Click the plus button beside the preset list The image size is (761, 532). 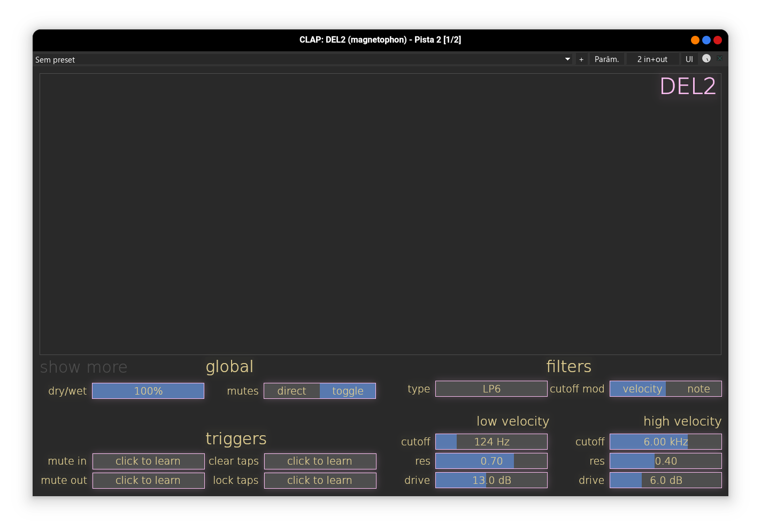click(x=581, y=59)
